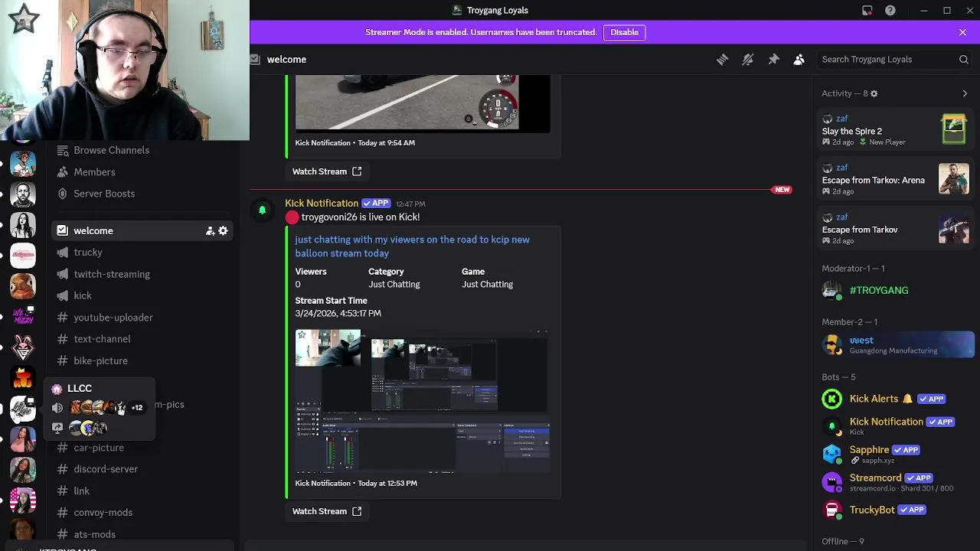The height and width of the screenshot is (551, 980).
Task: Open pinned messages icon
Action: click(773, 59)
